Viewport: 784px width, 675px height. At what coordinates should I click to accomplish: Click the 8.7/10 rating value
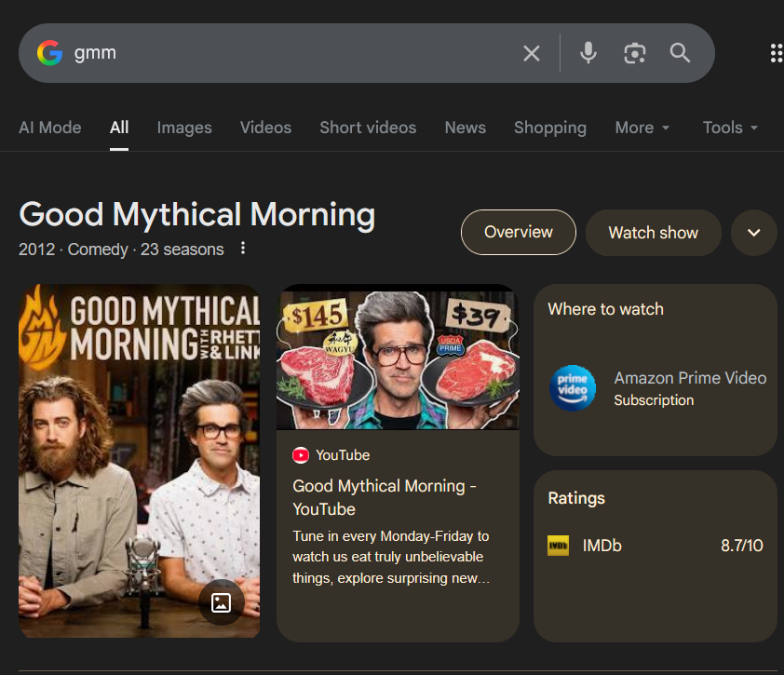pos(742,546)
